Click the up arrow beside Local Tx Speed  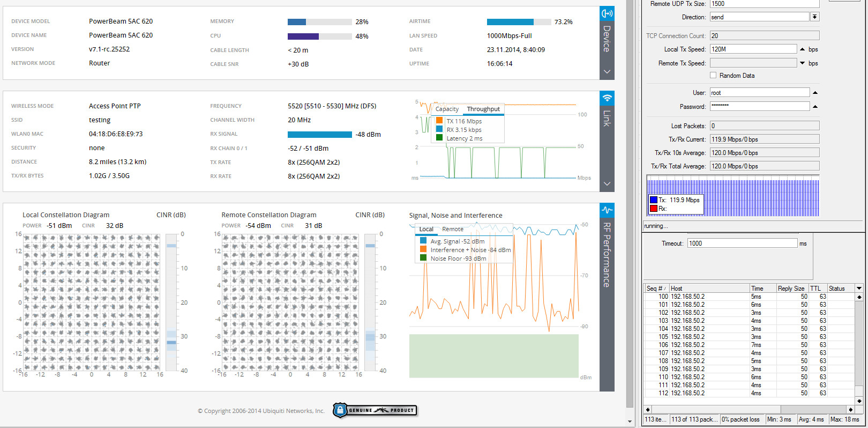click(802, 49)
